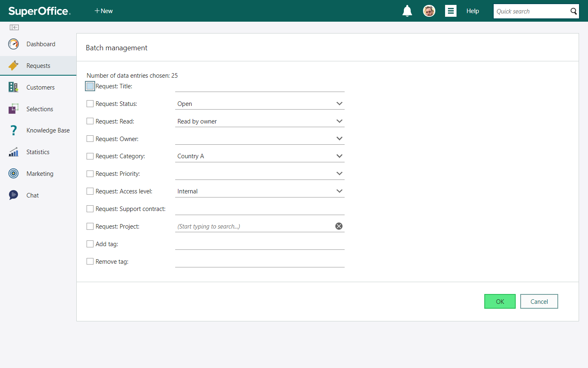Open the Knowledge Base section
The image size is (588, 368).
48,130
